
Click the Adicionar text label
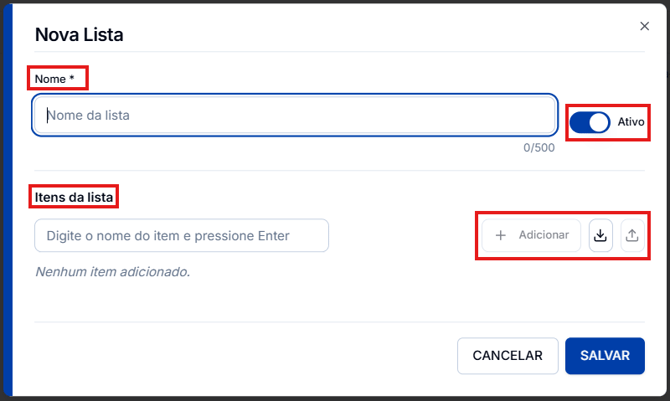tap(544, 235)
